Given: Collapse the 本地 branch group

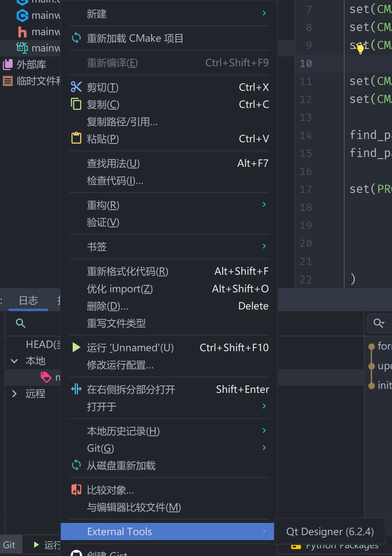Looking at the screenshot, I should (x=14, y=361).
